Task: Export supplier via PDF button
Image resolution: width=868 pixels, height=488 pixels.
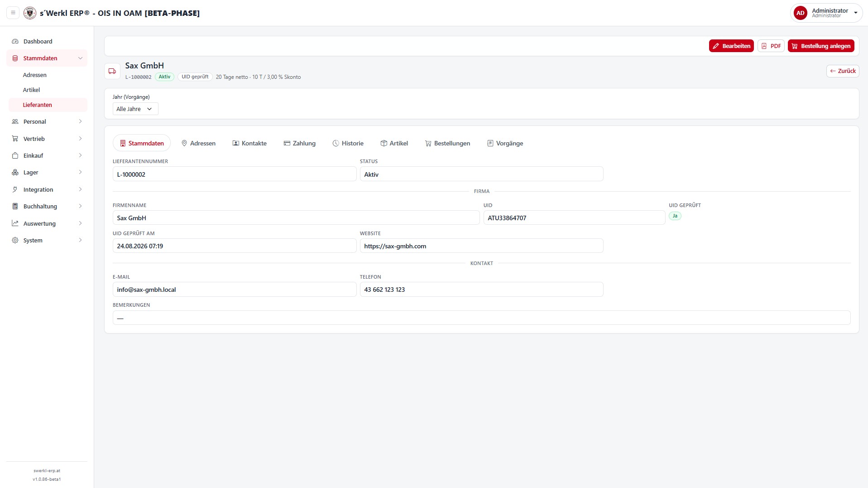Action: pos(771,46)
